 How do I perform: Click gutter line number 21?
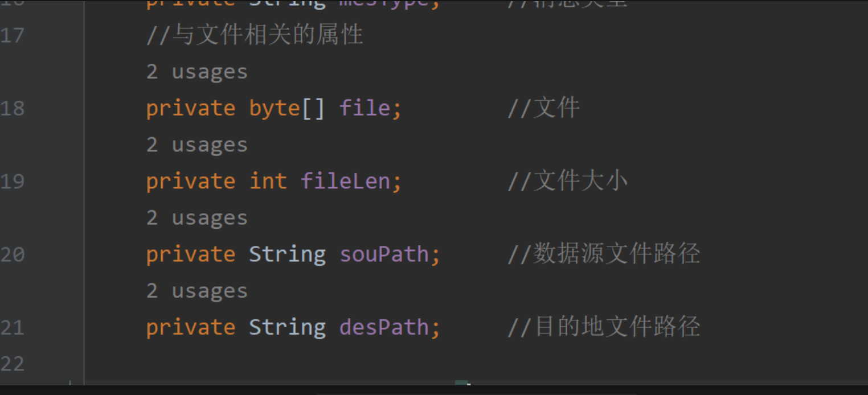12,327
